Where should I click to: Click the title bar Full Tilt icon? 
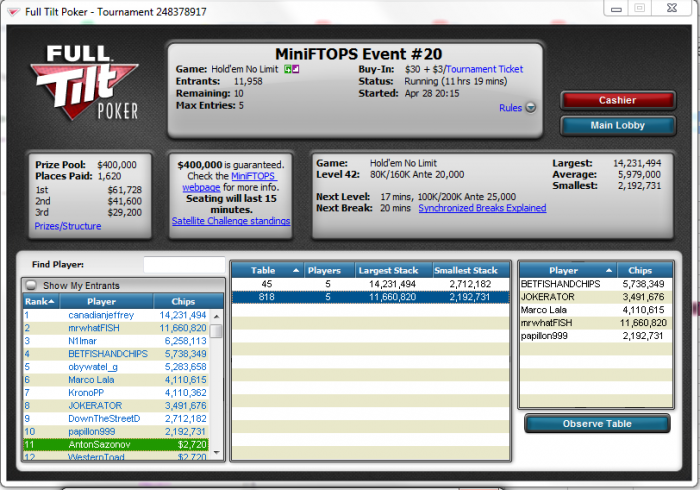(13, 12)
